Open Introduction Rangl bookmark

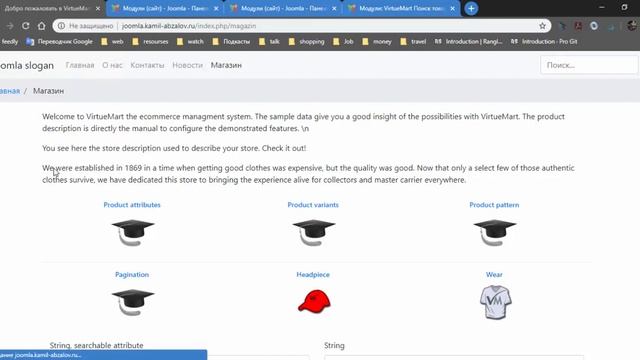pos(469,41)
